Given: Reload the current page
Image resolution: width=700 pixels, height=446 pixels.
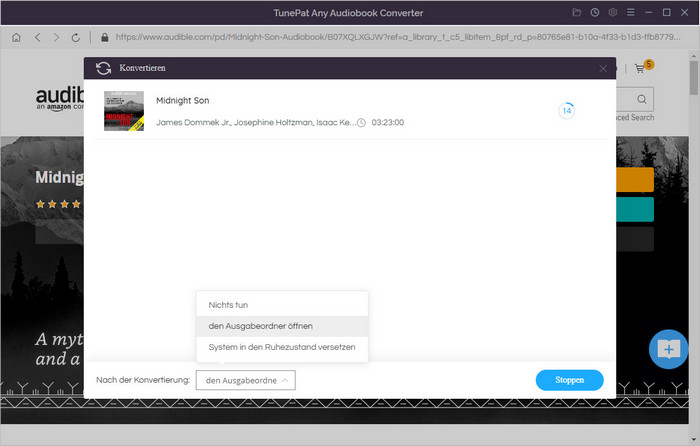Looking at the screenshot, I should click(75, 38).
